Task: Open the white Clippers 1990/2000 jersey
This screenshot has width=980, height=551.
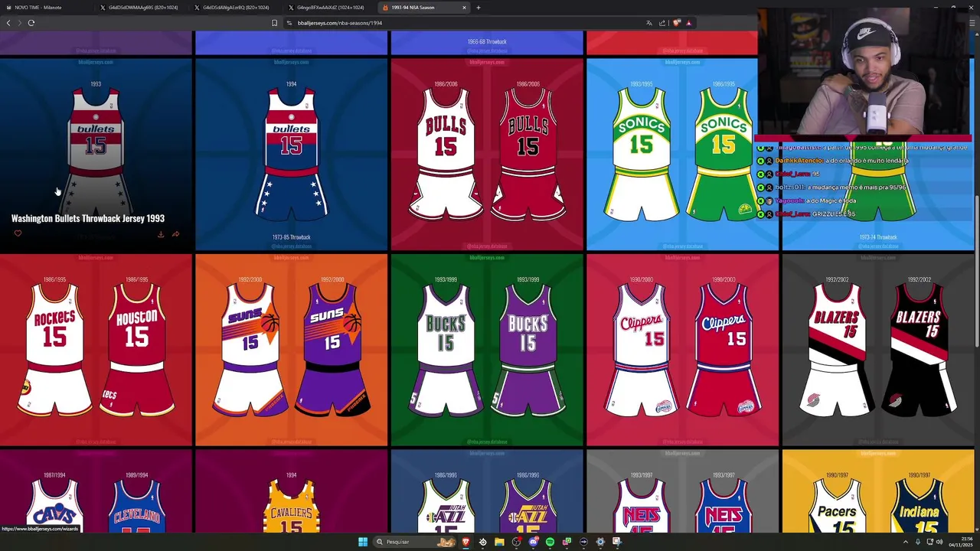Action: 642,348
